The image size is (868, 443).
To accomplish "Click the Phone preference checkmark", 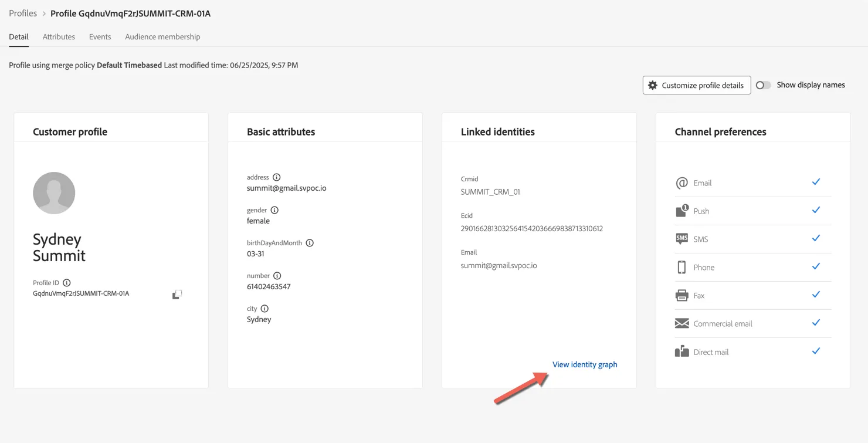I will 816,266.
